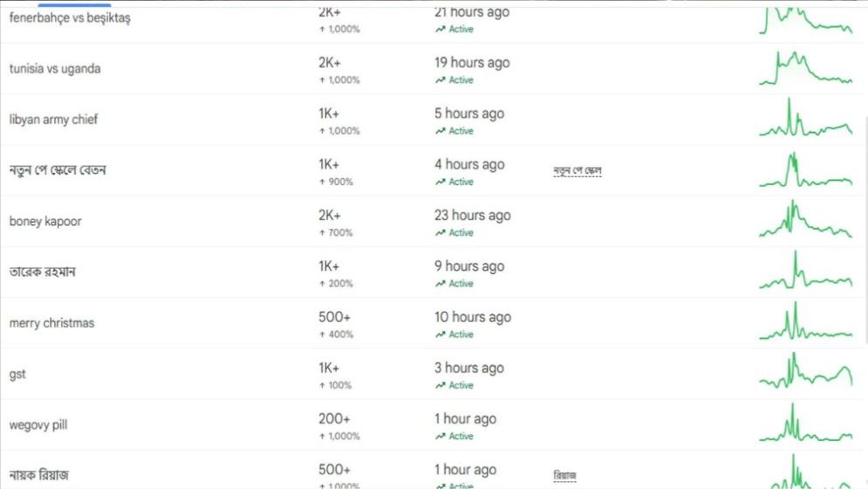
Task: View the sparkline chart for gst
Action: click(x=806, y=372)
